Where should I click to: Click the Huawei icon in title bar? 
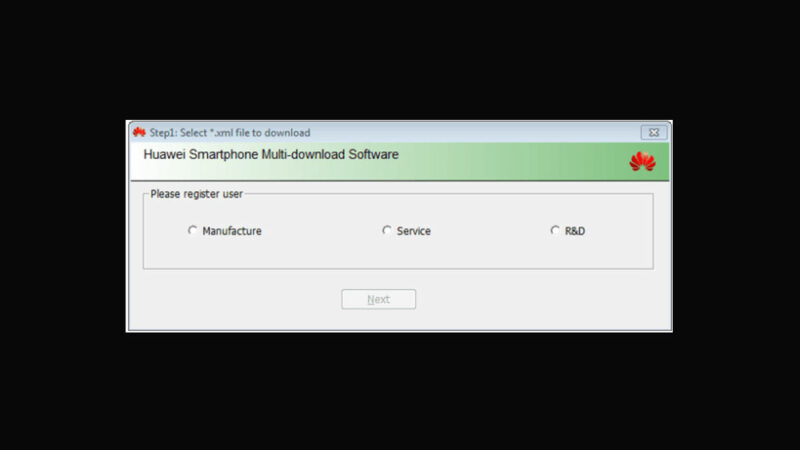tap(139, 133)
